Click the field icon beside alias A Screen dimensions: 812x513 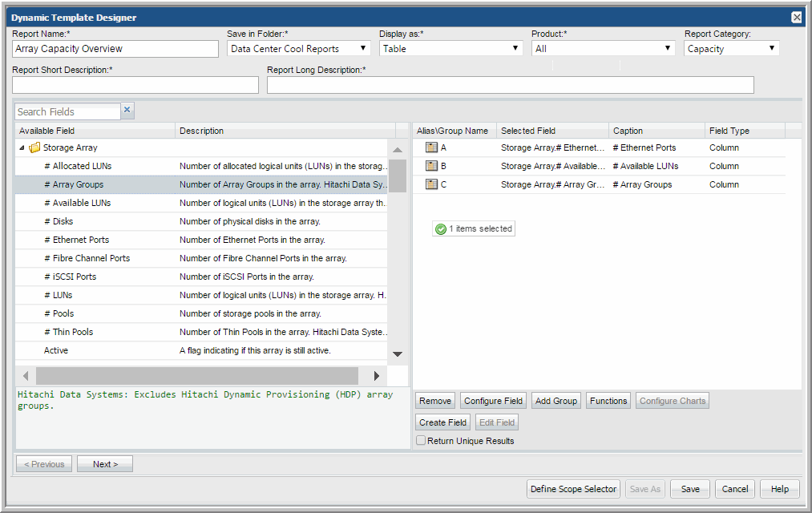tap(431, 147)
